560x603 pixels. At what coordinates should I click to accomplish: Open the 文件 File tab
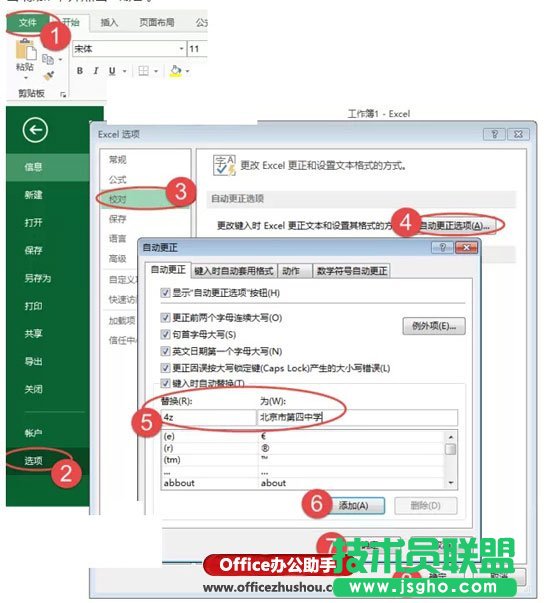pyautogui.click(x=27, y=23)
